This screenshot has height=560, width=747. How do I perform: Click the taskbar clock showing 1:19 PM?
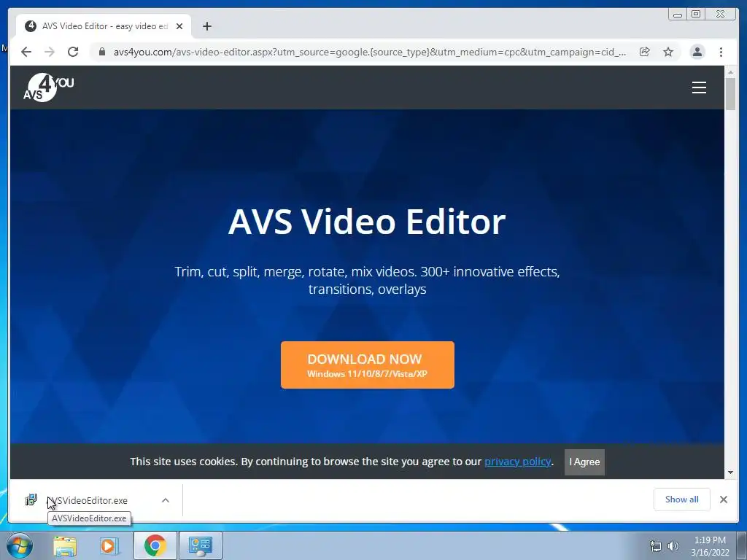[x=710, y=546]
